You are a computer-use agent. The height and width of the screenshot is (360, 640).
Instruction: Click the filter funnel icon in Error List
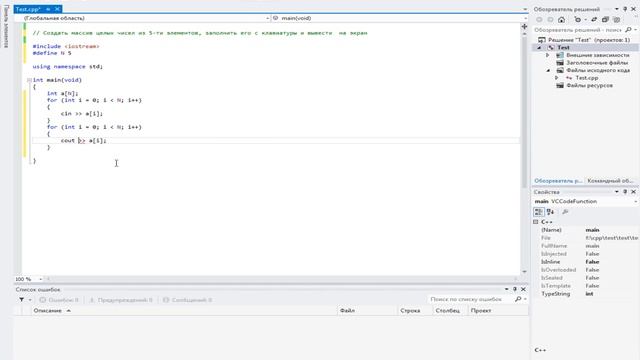tap(21, 300)
